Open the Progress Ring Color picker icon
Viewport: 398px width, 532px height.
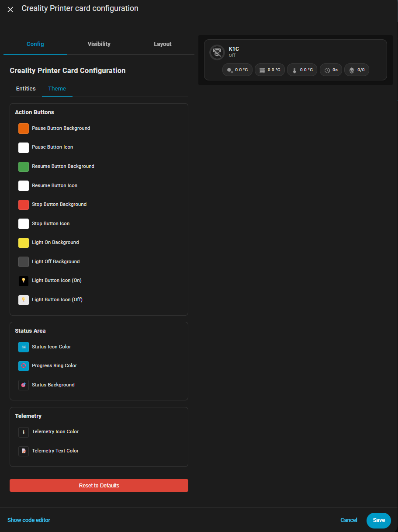click(x=24, y=366)
